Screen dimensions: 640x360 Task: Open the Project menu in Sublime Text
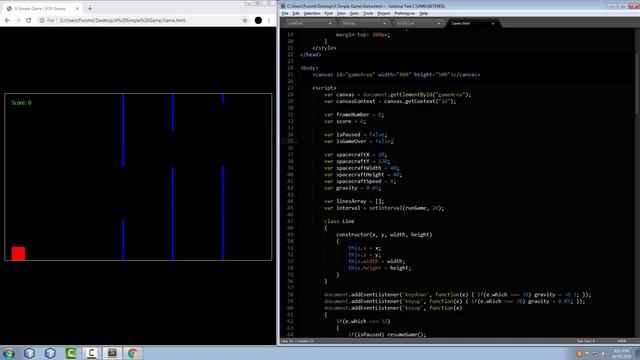pos(384,13)
